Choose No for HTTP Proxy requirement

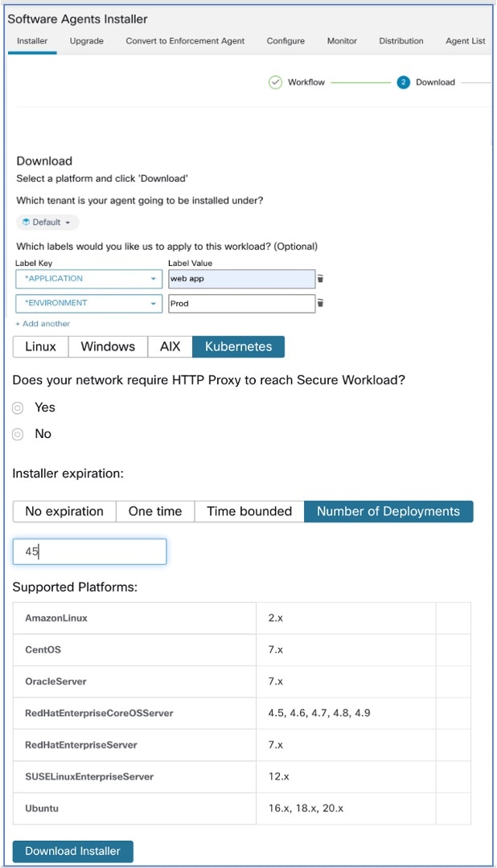click(18, 434)
